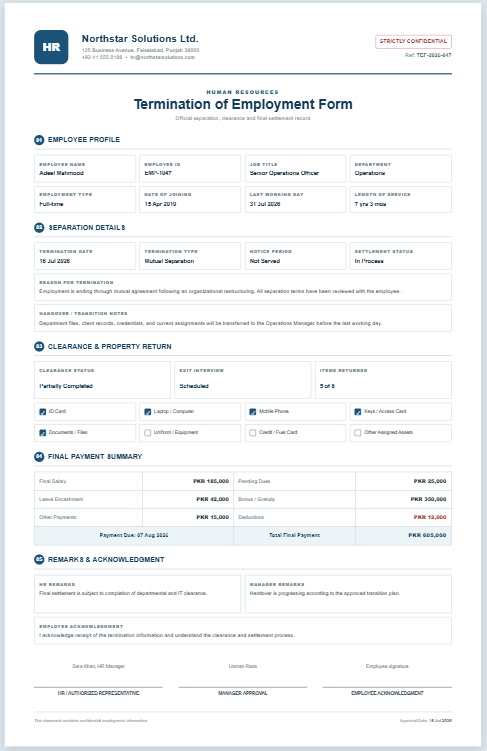Click the Bonus / Gratuity amount PKR 350,000
487x751 pixels.
[428, 499]
